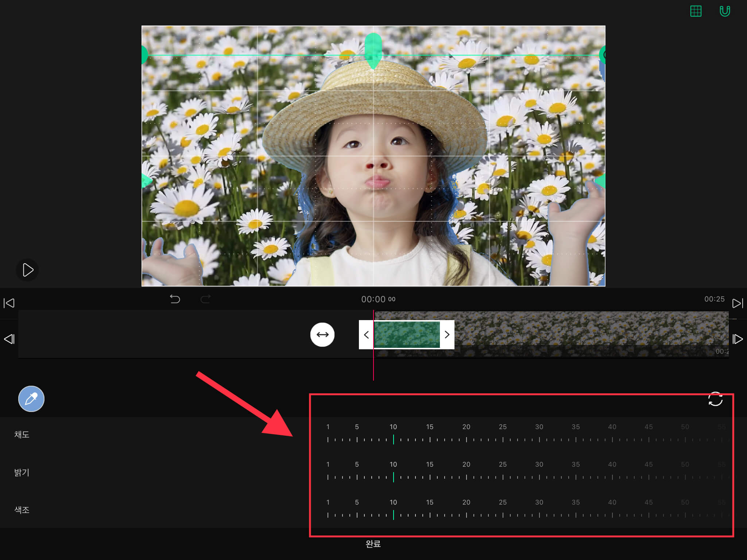The width and height of the screenshot is (747, 560).
Task: Click the right trim chevron on clip
Action: click(447, 334)
